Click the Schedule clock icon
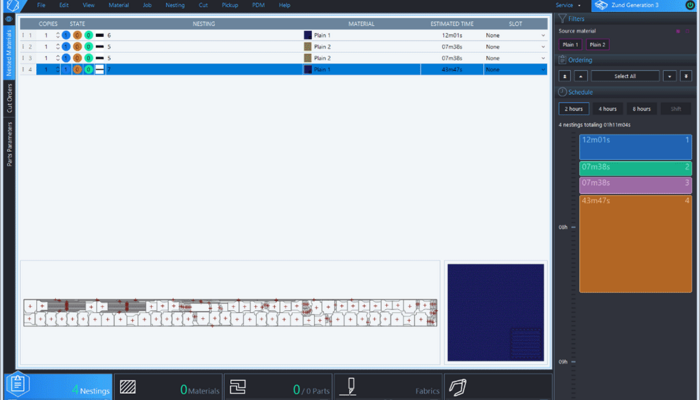 pos(562,90)
